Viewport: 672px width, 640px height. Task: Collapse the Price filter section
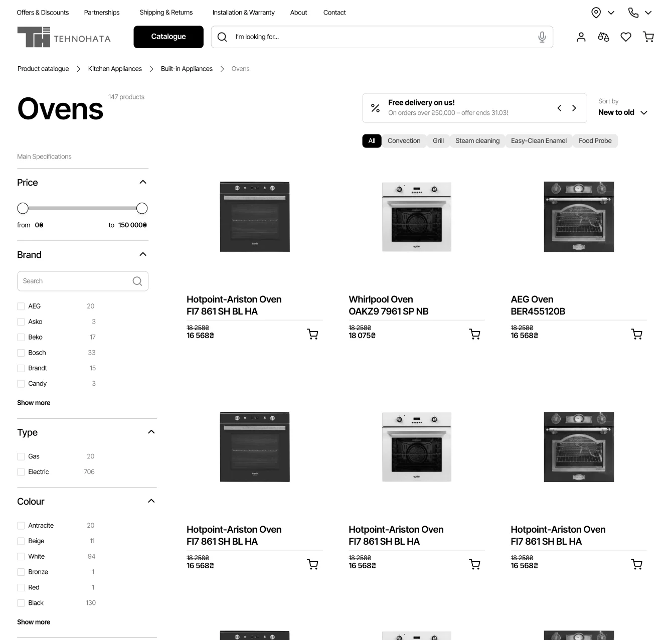[x=143, y=182]
